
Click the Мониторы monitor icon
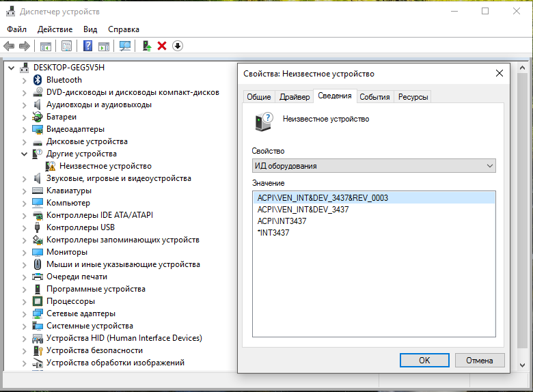(x=38, y=252)
